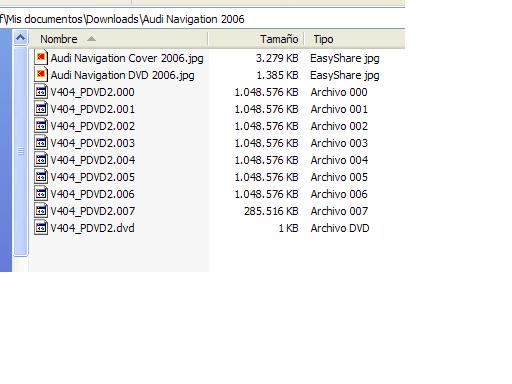Click file icon of V404_PDVD2.002

(x=41, y=125)
